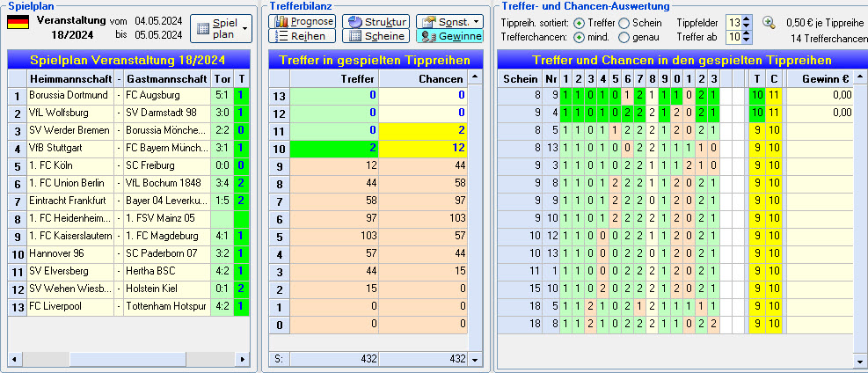The image size is (868, 373).
Task: Select Trefferchancen 'genau' radio button
Action: click(624, 38)
